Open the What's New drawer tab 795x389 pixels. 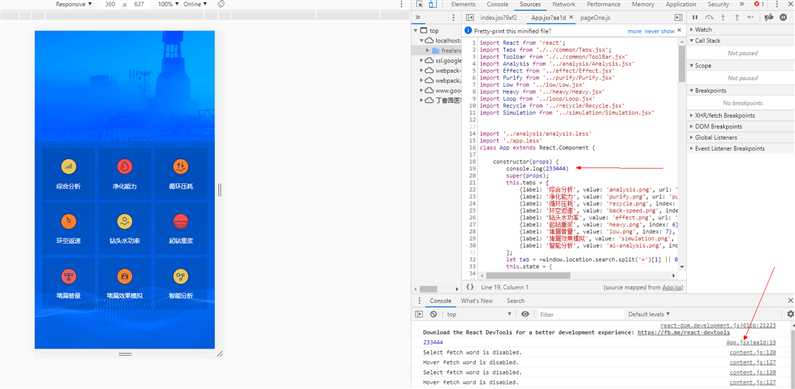[477, 301]
